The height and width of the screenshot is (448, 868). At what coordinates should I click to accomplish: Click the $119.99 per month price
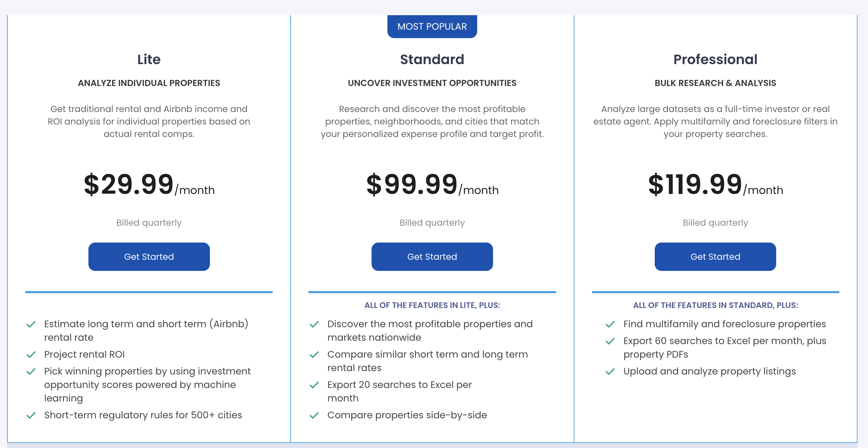pos(715,185)
